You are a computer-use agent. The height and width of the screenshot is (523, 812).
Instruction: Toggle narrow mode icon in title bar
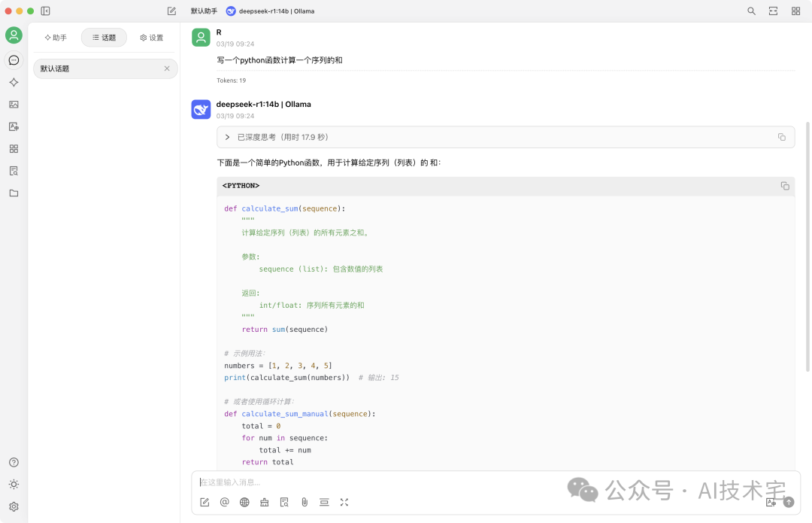[773, 11]
